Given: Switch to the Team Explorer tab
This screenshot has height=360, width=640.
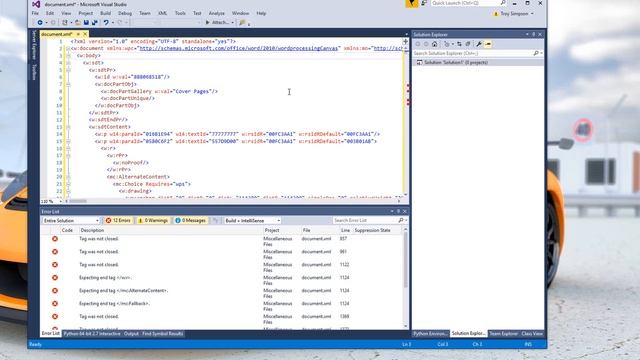Looking at the screenshot, I should (x=504, y=334).
